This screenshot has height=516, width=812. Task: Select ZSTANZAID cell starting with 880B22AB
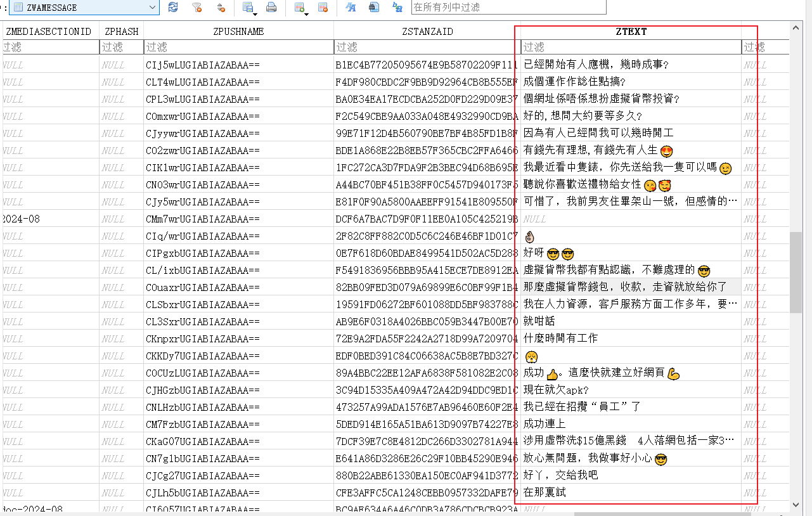pyautogui.click(x=427, y=475)
